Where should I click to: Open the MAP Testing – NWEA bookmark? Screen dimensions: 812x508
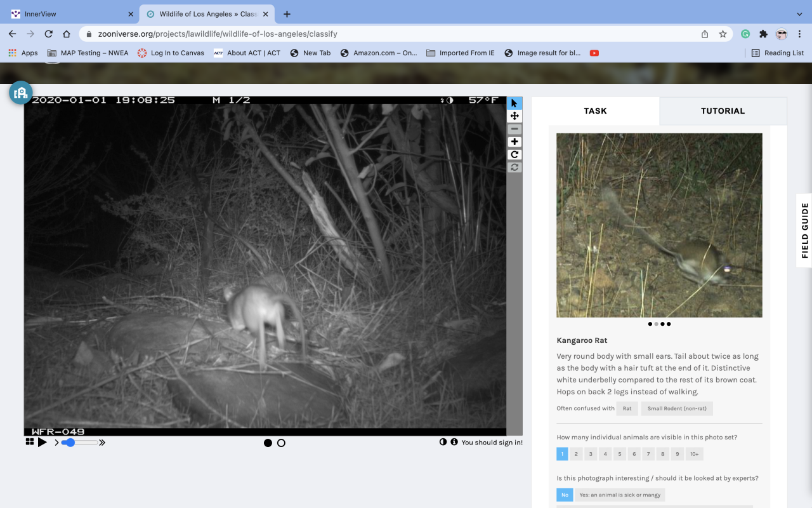(88, 53)
